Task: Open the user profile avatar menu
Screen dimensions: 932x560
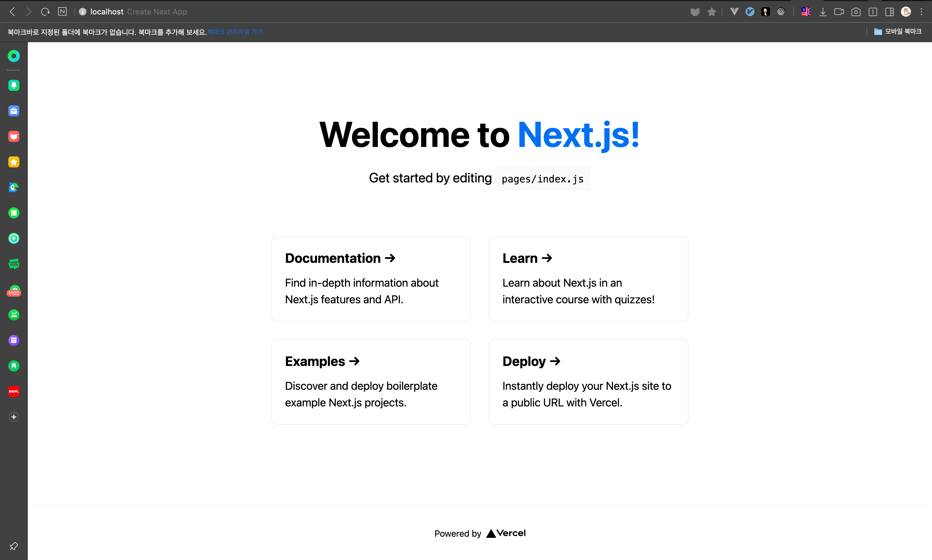Action: coord(906,12)
